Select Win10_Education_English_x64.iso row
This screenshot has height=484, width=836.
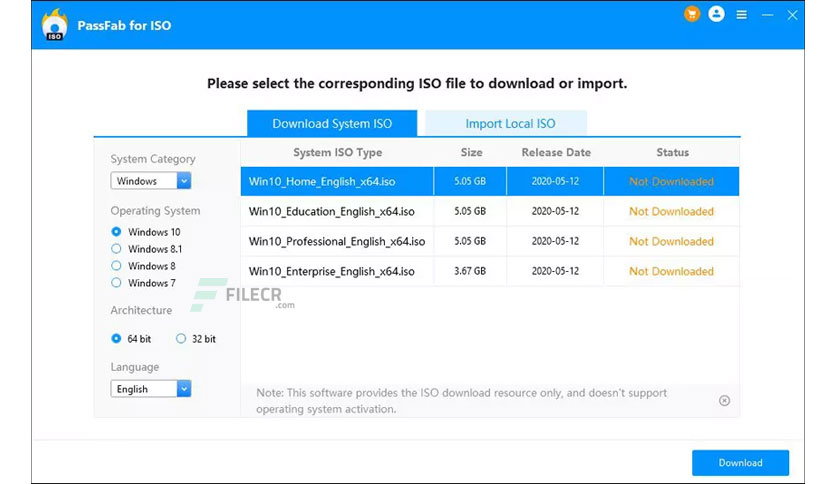[x=489, y=211]
